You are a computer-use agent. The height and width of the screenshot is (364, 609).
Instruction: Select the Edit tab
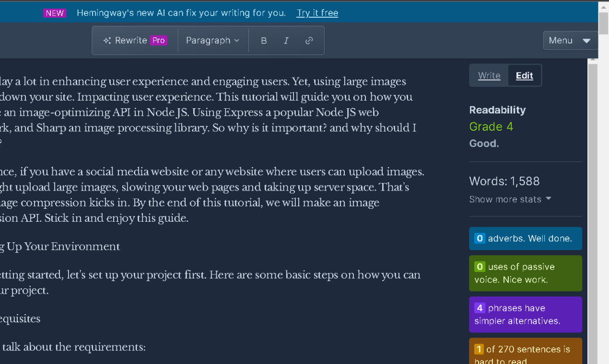coord(524,75)
